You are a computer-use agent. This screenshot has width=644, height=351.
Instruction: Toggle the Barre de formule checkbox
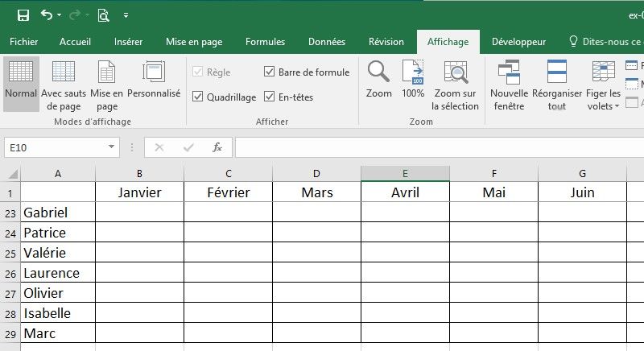tap(270, 72)
